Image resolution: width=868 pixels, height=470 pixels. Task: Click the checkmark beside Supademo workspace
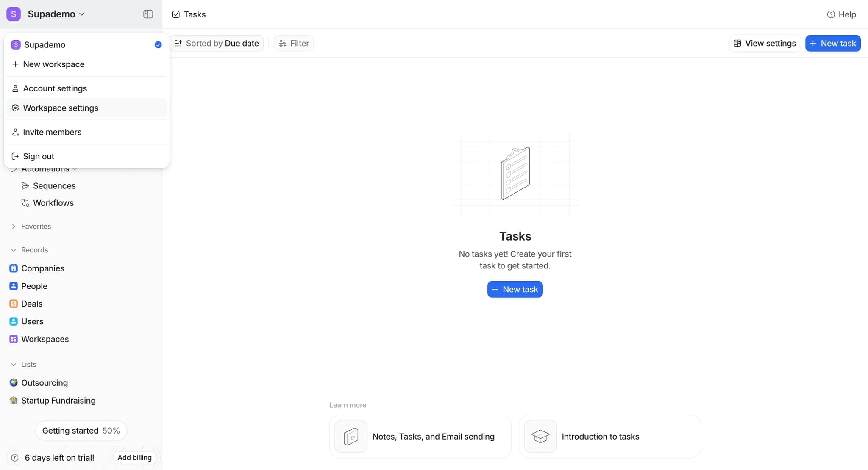pyautogui.click(x=158, y=44)
